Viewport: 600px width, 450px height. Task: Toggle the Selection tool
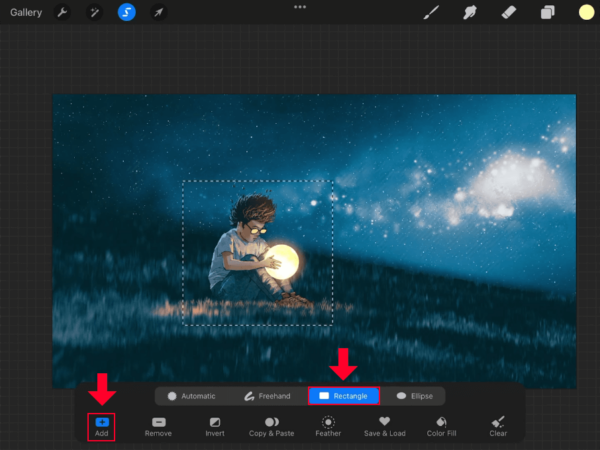point(127,12)
